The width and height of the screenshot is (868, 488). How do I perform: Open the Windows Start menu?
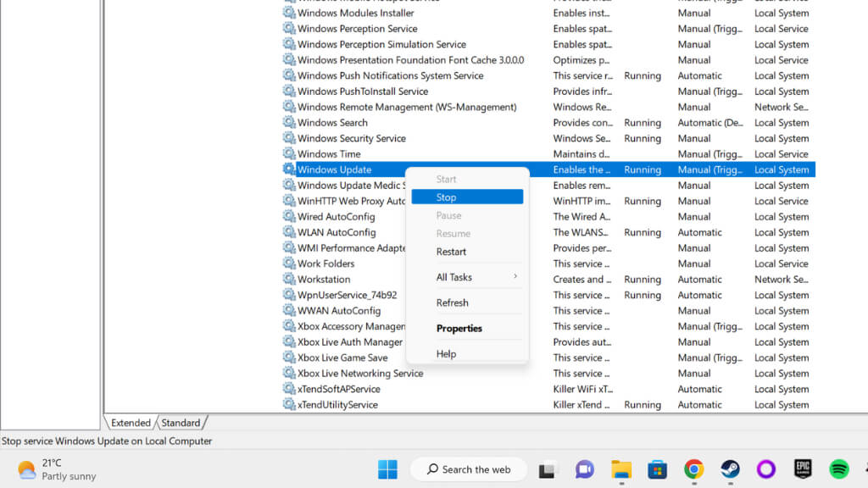[x=387, y=469]
